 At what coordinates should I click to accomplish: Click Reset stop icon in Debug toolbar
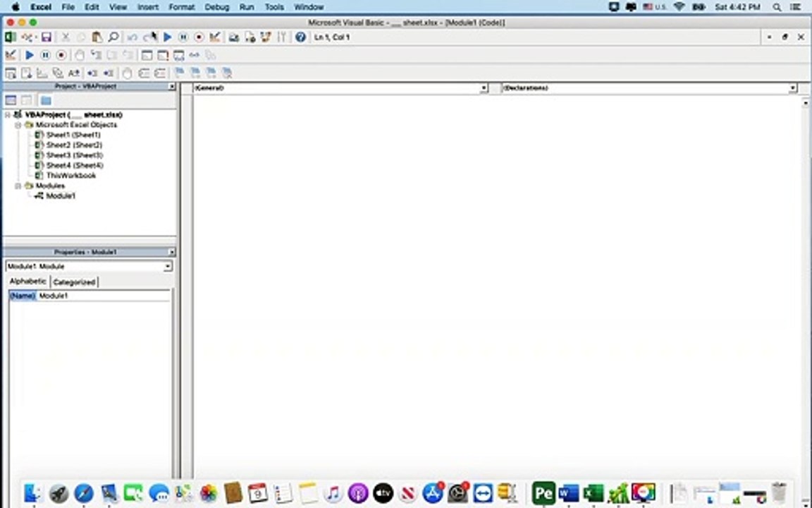(61, 55)
